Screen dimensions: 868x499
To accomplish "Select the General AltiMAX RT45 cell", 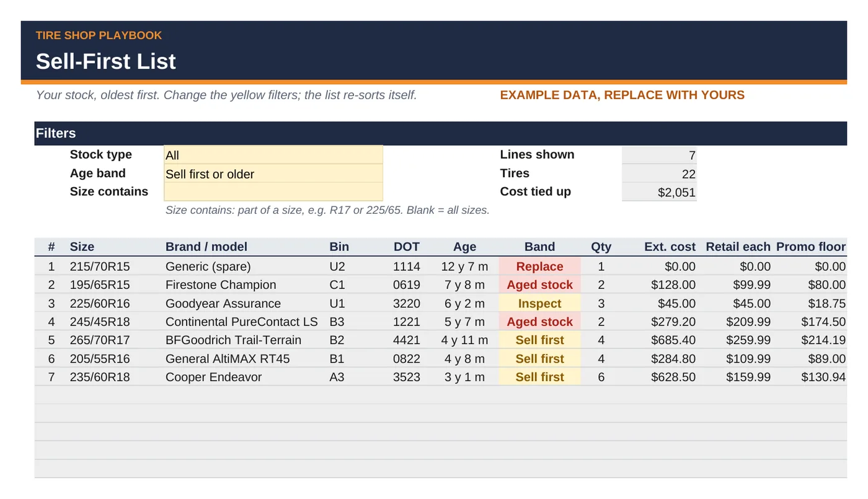I will coord(228,359).
